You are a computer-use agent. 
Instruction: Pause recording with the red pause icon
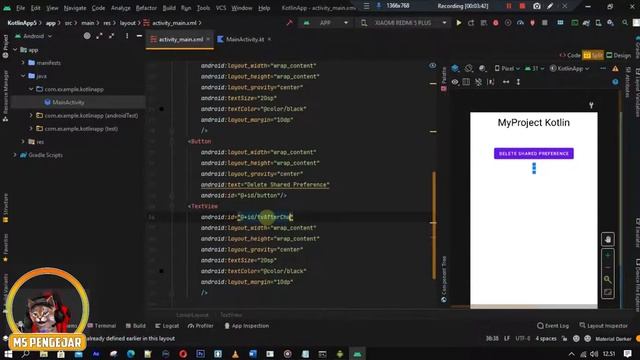point(509,6)
